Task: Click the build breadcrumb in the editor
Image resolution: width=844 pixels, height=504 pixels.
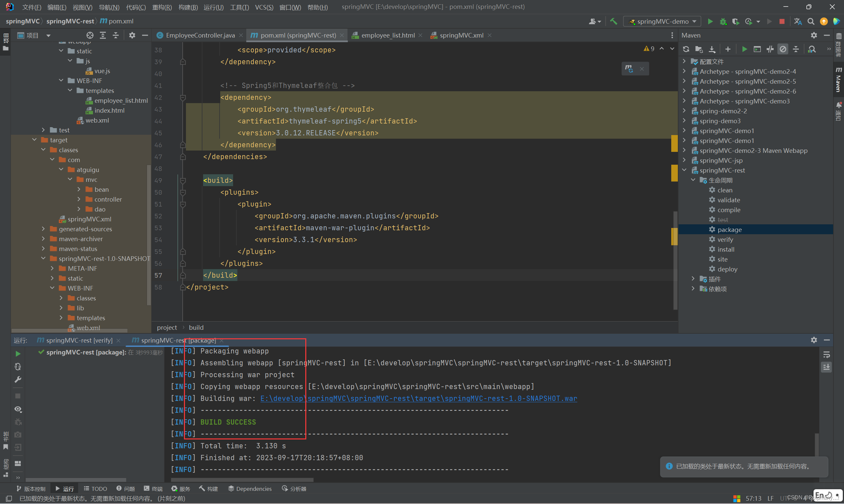Action: (196, 327)
